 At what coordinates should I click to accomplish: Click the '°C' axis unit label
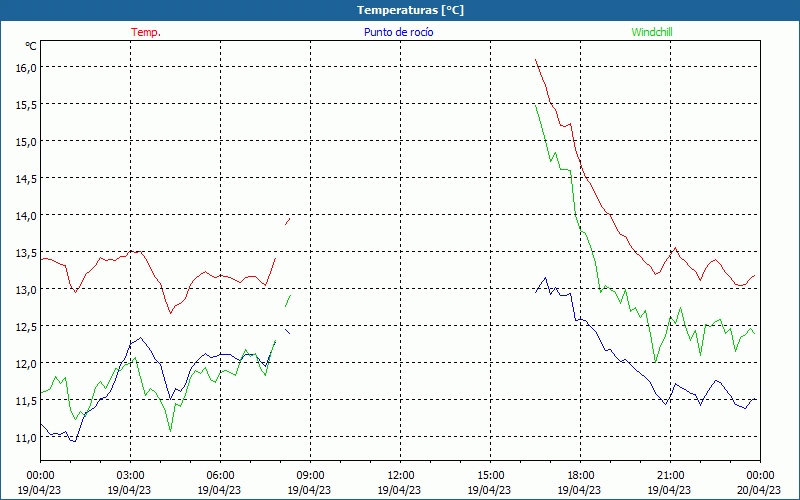tap(31, 46)
